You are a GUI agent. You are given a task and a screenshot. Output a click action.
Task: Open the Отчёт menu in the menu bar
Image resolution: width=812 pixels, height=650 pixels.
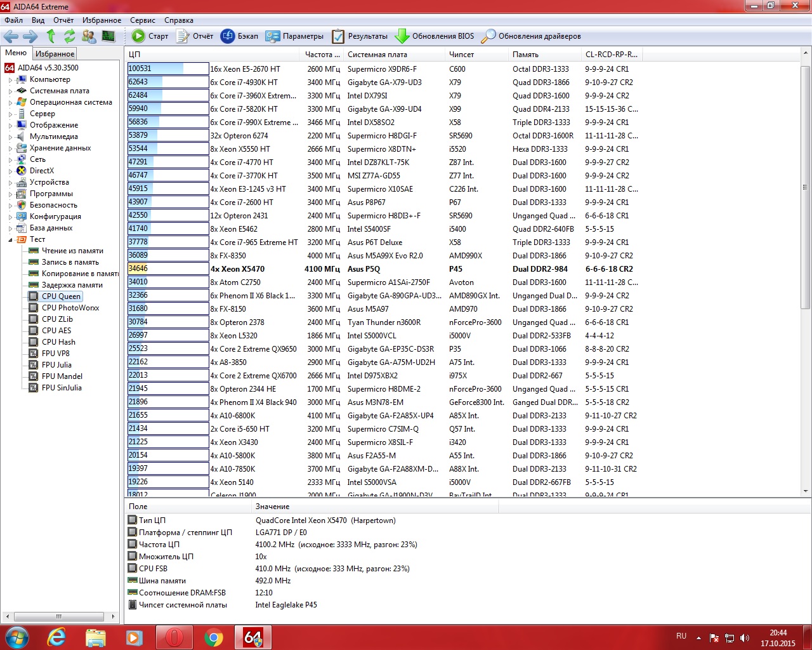click(x=63, y=20)
